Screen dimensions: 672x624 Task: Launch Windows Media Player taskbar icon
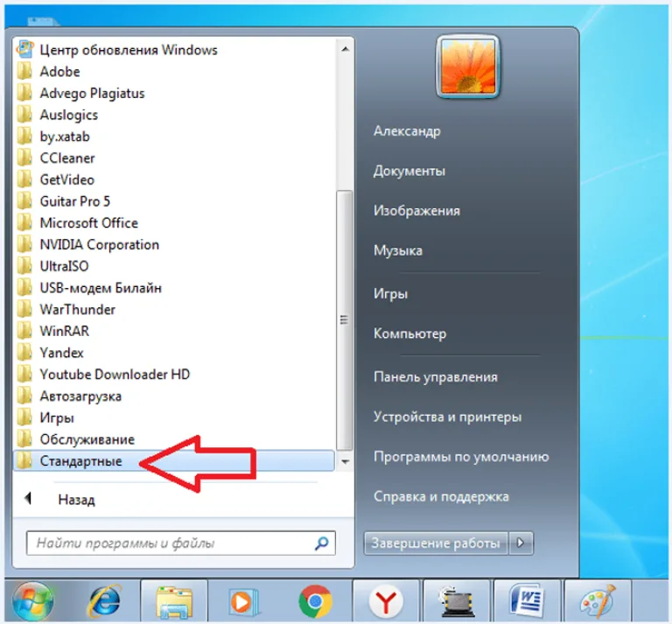[244, 602]
